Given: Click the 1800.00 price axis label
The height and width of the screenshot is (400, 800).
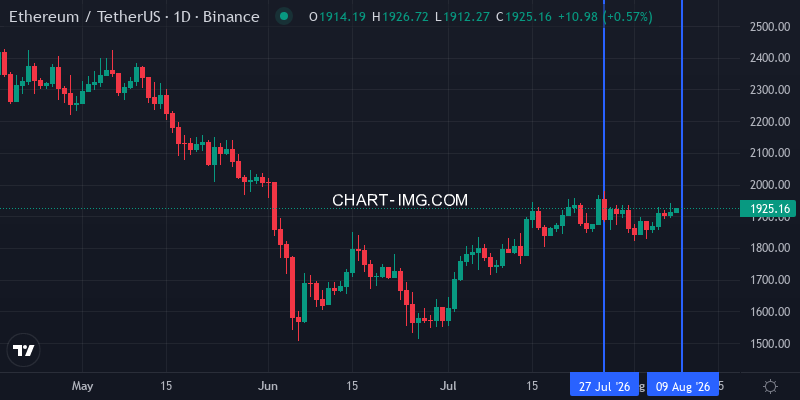Looking at the screenshot, I should pos(770,248).
